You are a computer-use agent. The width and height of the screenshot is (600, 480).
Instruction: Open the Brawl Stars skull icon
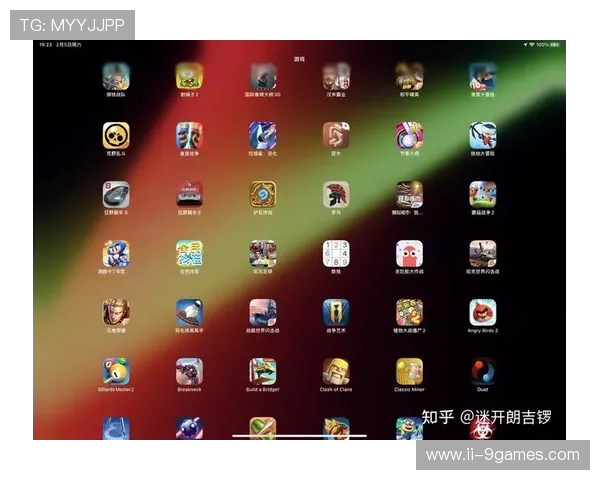coord(116,136)
